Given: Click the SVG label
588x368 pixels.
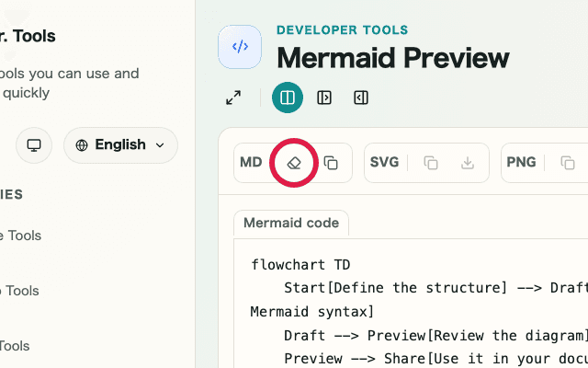Looking at the screenshot, I should (x=384, y=163).
